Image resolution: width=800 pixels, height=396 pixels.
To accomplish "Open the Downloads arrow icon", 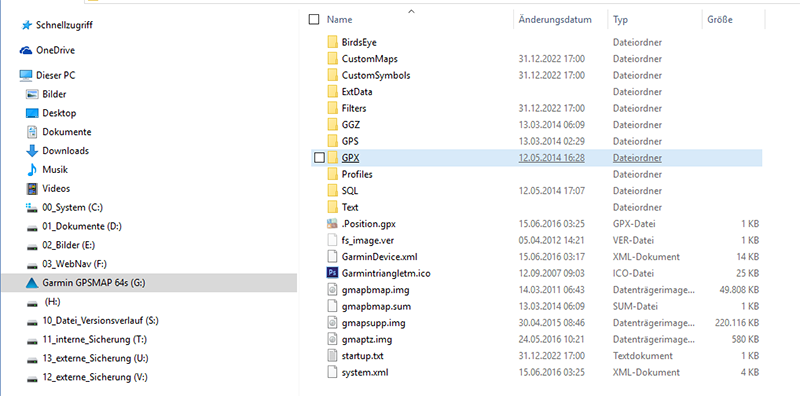I will coord(32,151).
